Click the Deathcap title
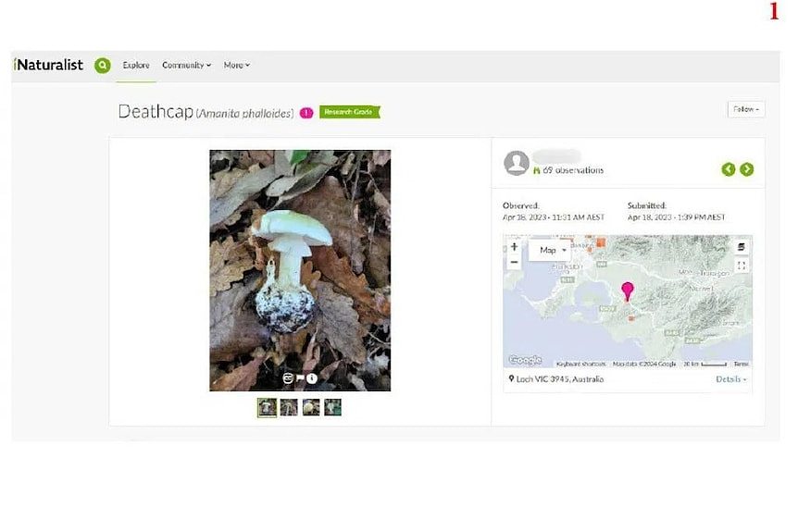The image size is (798, 532). click(x=156, y=111)
